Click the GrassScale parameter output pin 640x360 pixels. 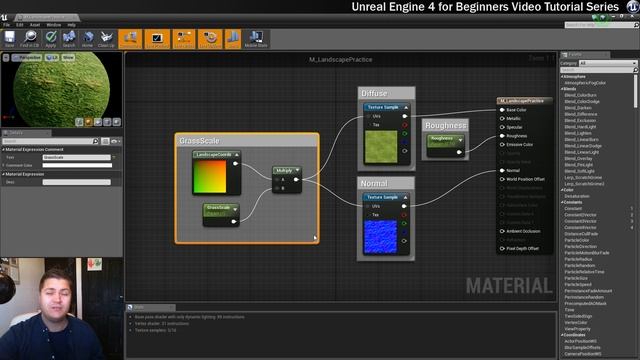click(234, 222)
